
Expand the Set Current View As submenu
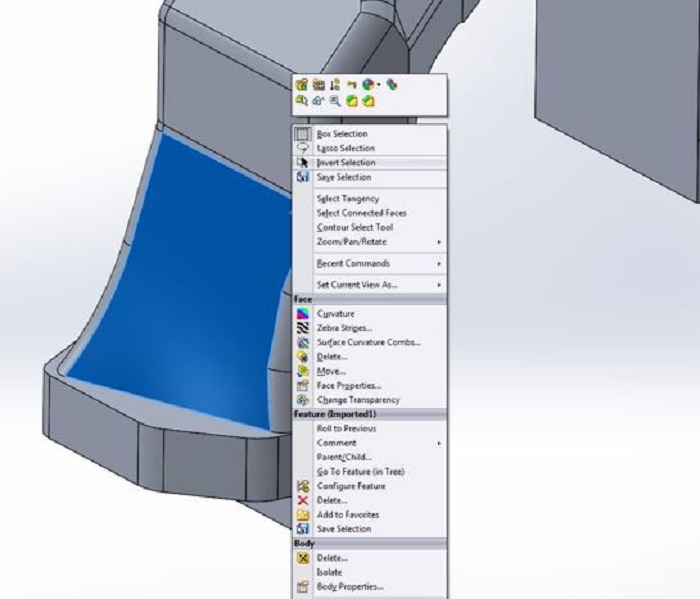[438, 285]
